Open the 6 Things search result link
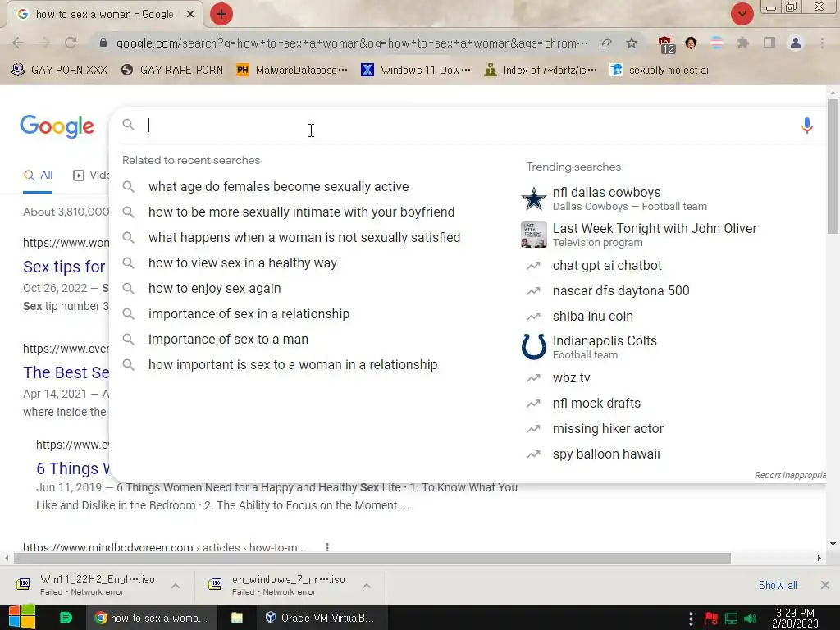This screenshot has width=840, height=630. point(72,468)
